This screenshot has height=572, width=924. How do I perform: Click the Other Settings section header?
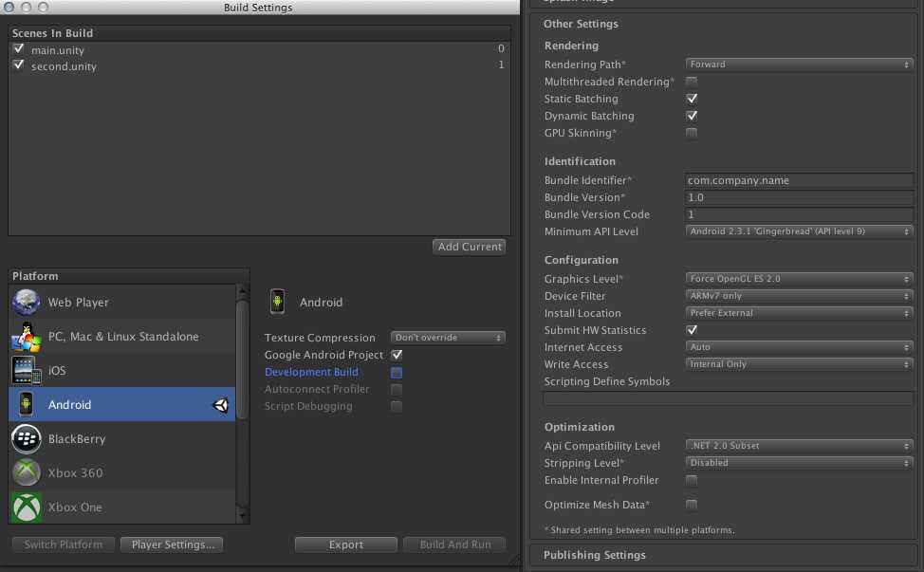click(x=581, y=24)
